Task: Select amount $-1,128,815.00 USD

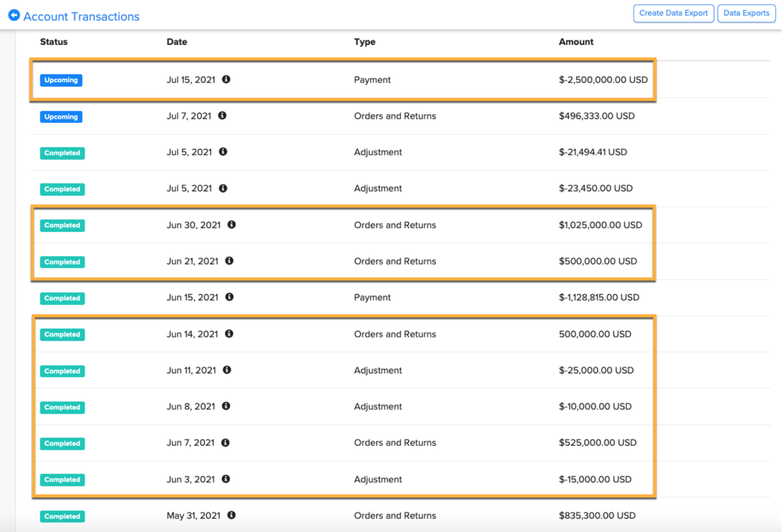Action: 599,297
